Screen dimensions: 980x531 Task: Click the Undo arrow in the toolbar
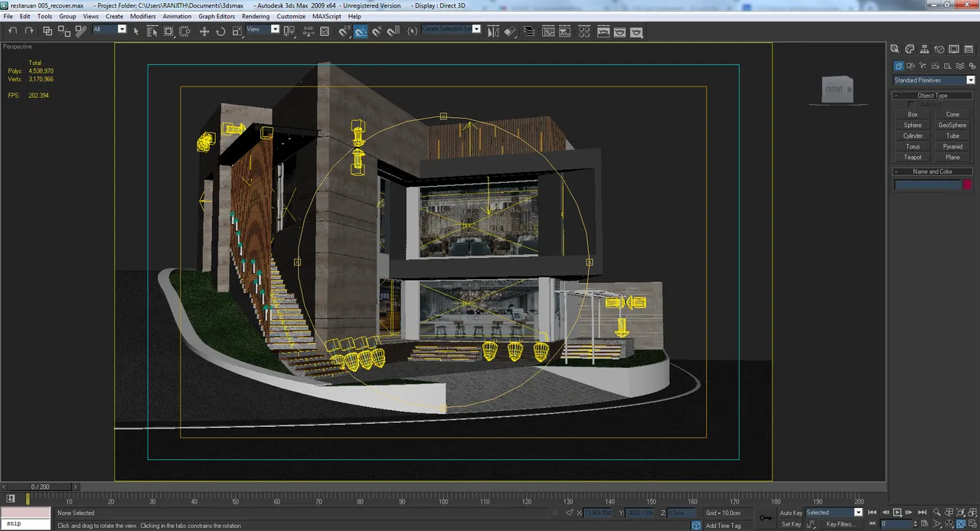click(x=12, y=31)
